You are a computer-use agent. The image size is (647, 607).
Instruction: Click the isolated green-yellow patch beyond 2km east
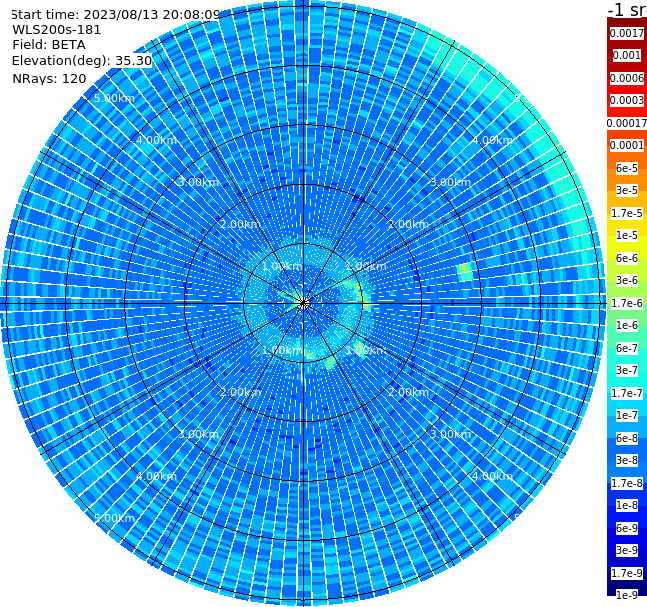[x=465, y=272]
